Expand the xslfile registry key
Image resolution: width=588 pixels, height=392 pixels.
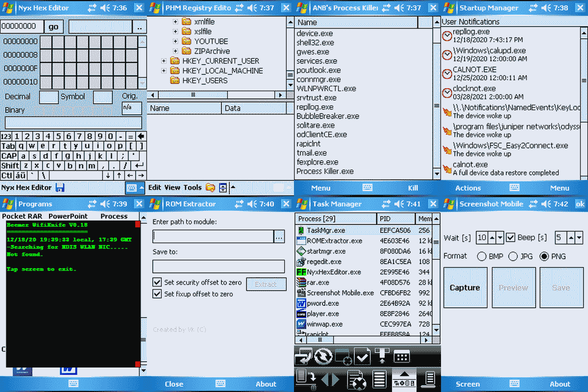click(175, 31)
